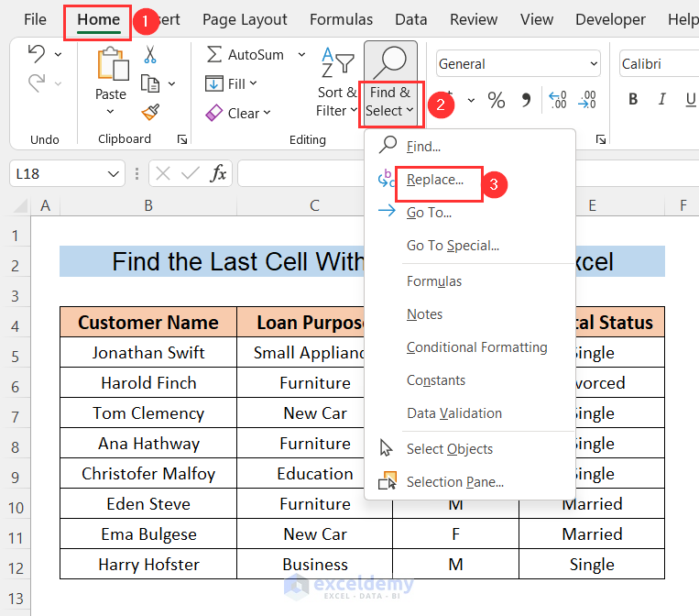Click the Calibri font name box
Image resolution: width=699 pixels, height=616 pixels.
tap(659, 64)
